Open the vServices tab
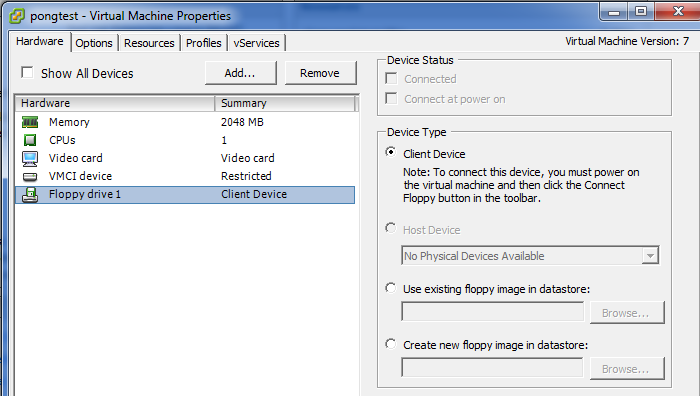 coord(256,43)
